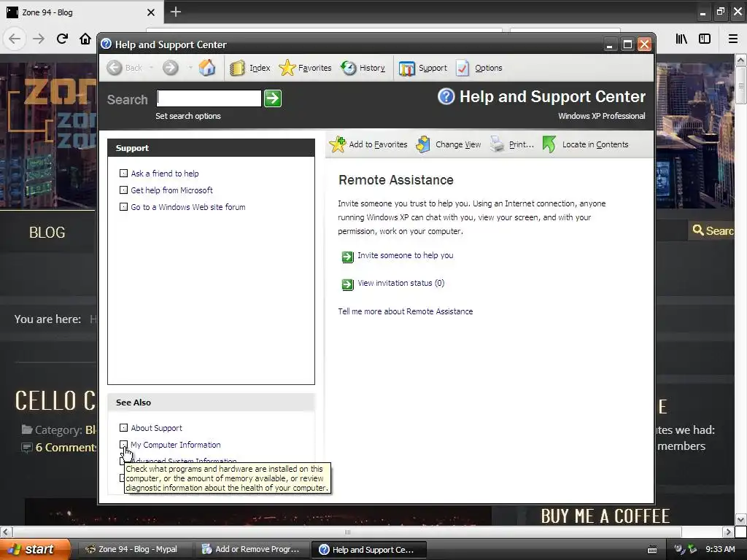Click the browser back arrow

15,39
